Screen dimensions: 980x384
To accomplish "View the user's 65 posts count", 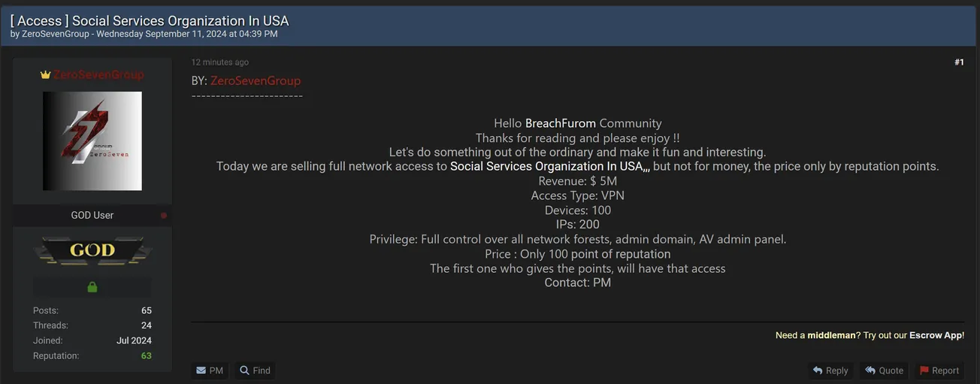I will coord(146,310).
